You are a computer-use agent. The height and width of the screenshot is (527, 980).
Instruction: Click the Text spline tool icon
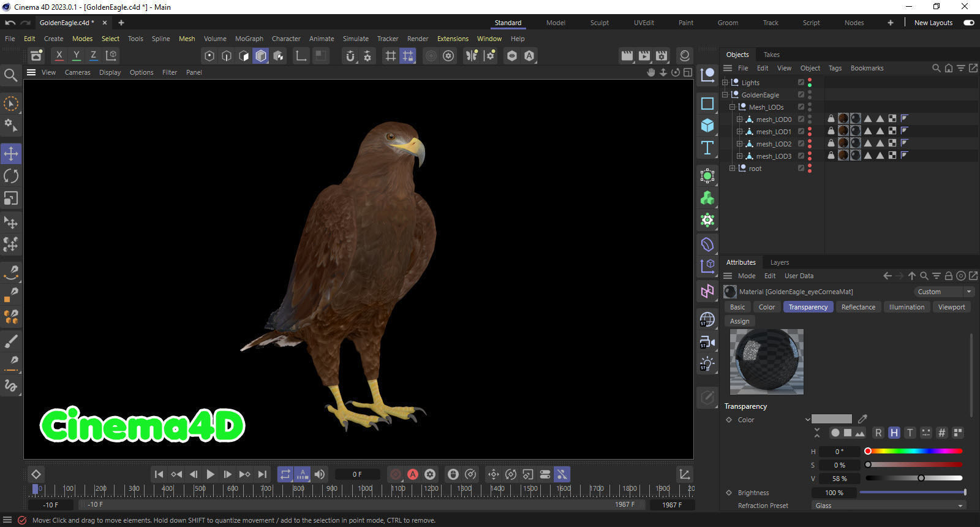[707, 148]
